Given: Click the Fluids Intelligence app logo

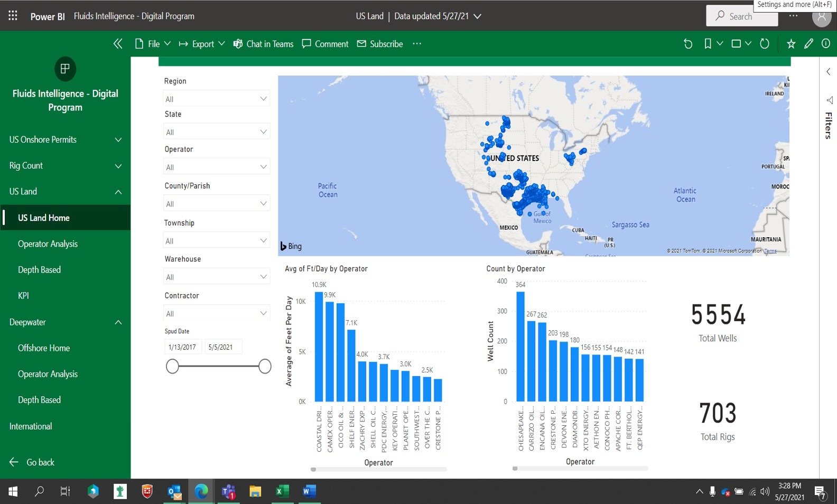Looking at the screenshot, I should click(65, 69).
